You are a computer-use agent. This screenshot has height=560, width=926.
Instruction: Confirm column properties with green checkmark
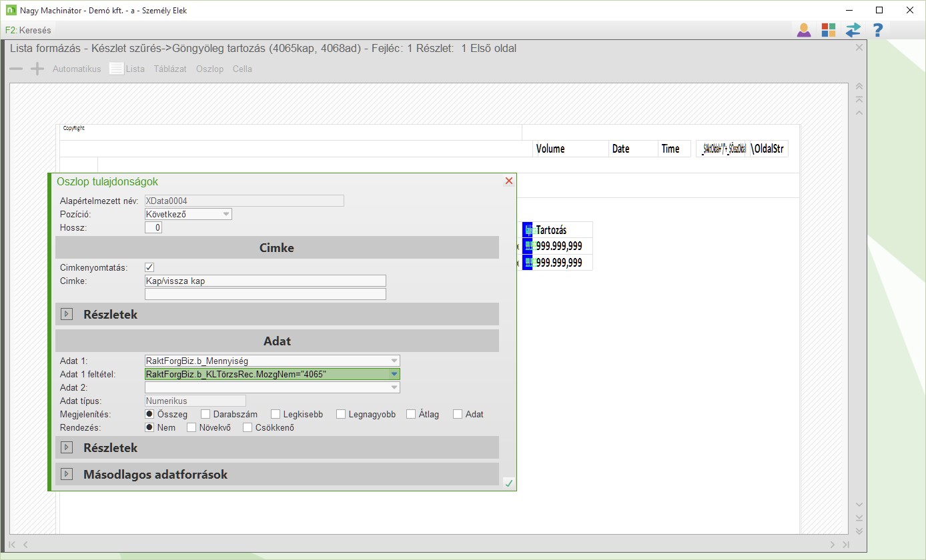[509, 483]
